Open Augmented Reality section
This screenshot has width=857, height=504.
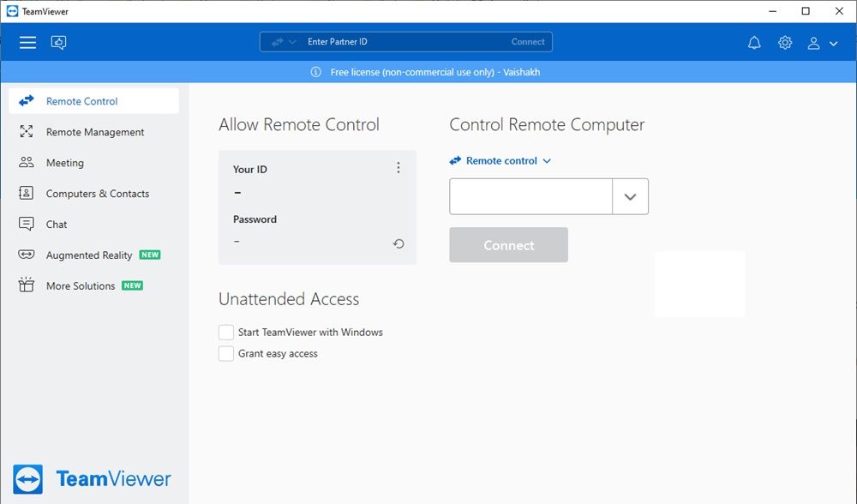94,255
